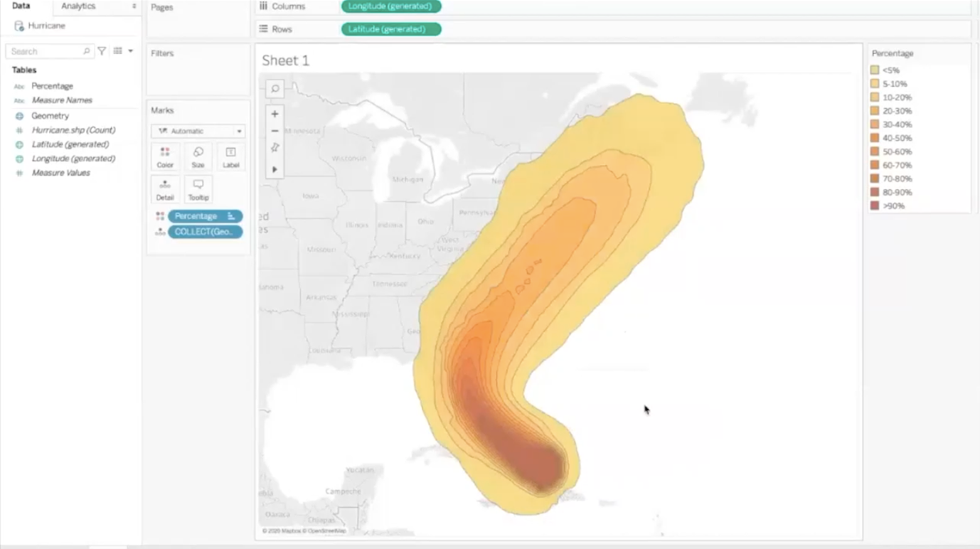Open Tooltip settings from Marks card
This screenshot has width=980, height=549.
[198, 189]
